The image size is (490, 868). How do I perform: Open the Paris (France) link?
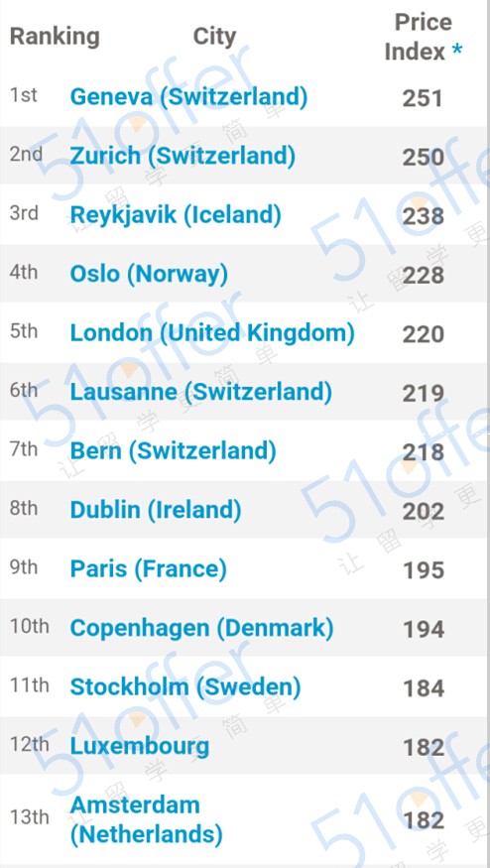(x=149, y=569)
